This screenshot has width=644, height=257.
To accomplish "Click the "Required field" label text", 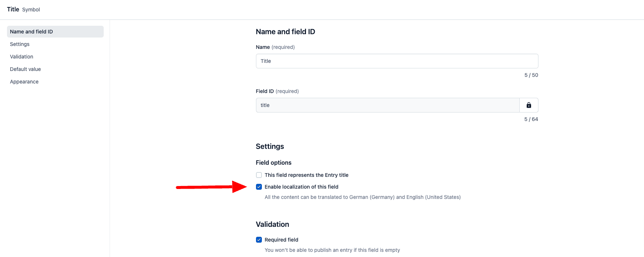I will [x=281, y=240].
